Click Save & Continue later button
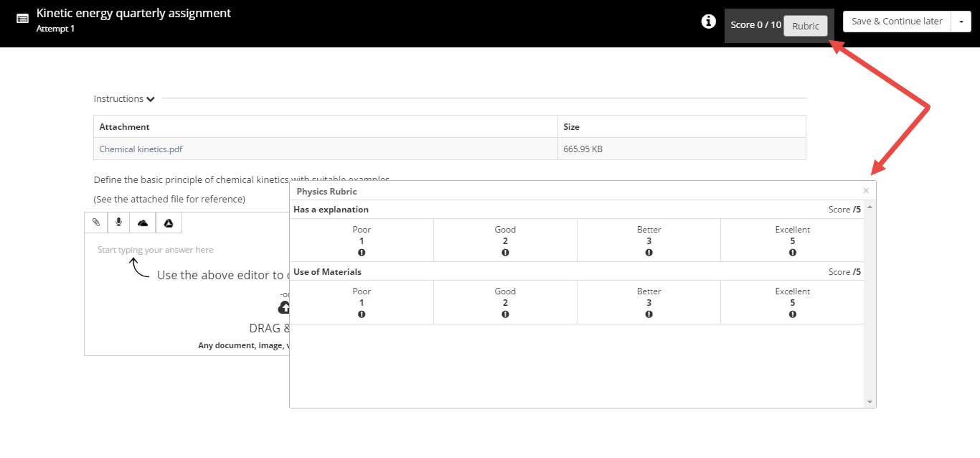The image size is (980, 458). [897, 22]
